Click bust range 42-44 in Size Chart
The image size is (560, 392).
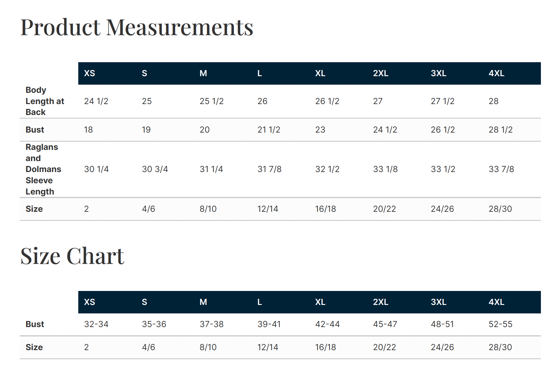[x=327, y=324]
